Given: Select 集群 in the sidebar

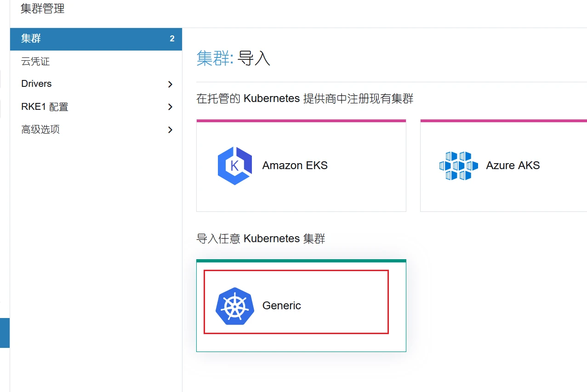Looking at the screenshot, I should point(31,39).
